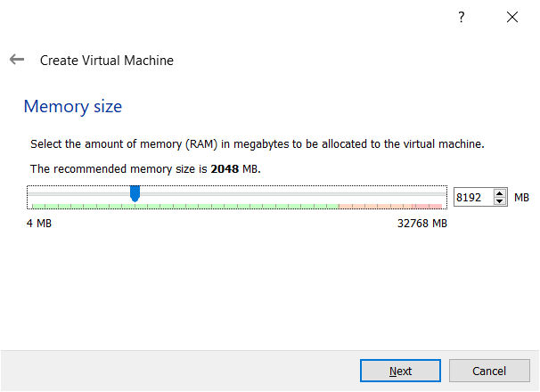Click the MB unit label beside spinbox
The height and width of the screenshot is (392, 540).
[522, 197]
